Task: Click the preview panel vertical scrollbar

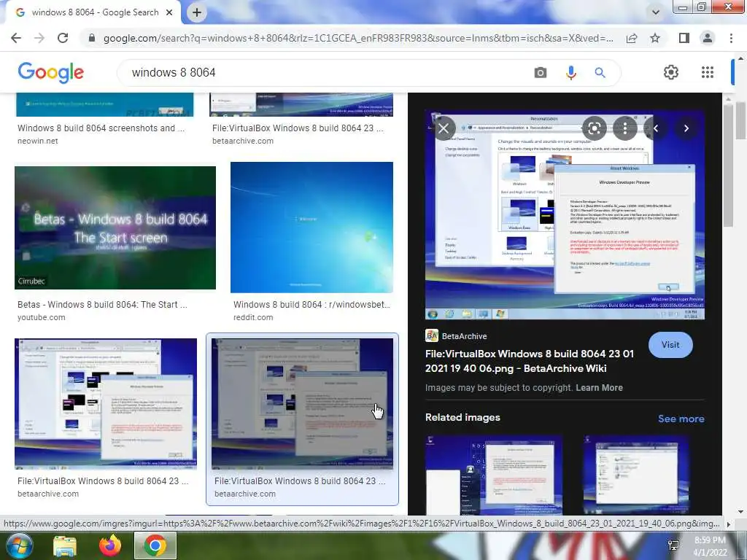Action: (727, 164)
